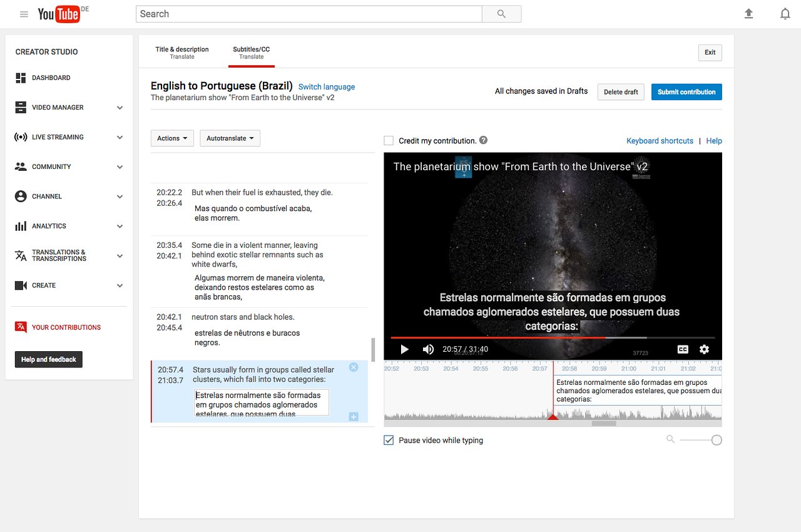Adjust the timeline zoom slider
The height and width of the screenshot is (532, 801).
pos(716,440)
